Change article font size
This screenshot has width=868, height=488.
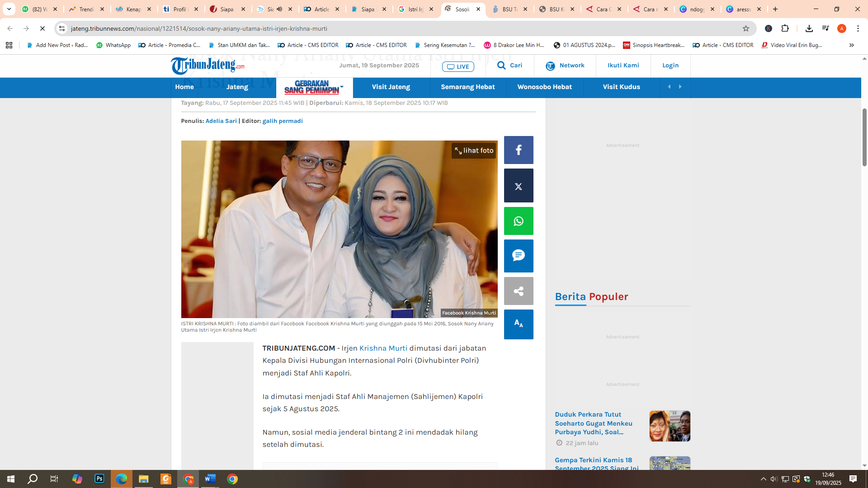click(x=519, y=324)
